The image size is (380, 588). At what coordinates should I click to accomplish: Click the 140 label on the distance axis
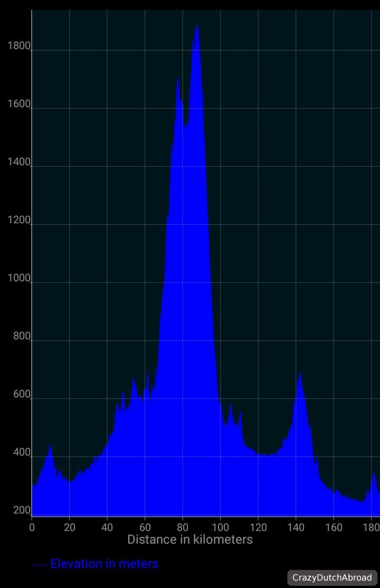296,527
